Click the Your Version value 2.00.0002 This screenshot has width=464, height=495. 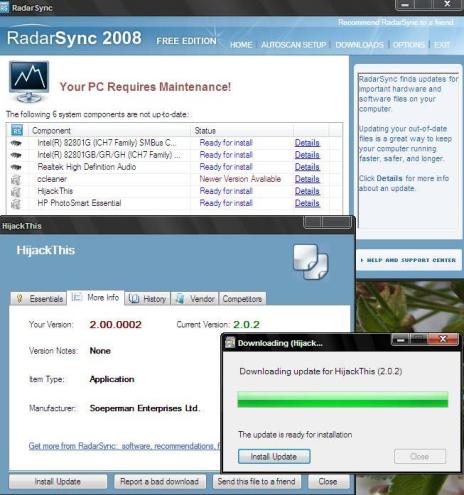pos(116,325)
